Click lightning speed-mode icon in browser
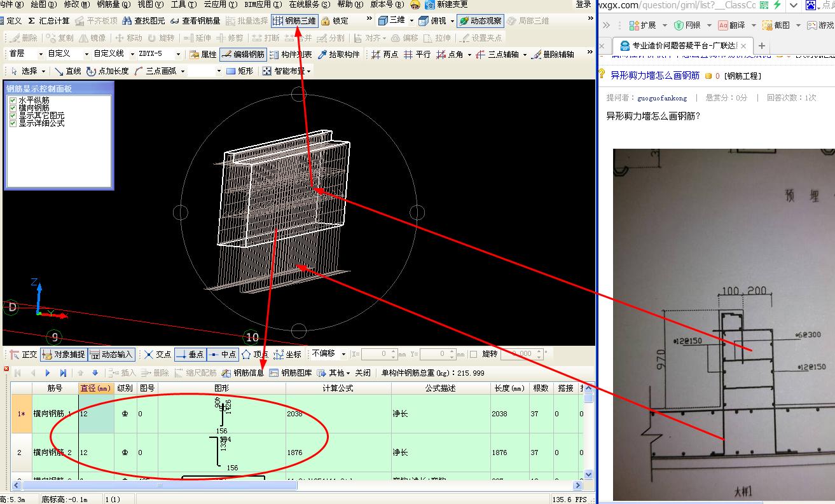 (x=776, y=5)
